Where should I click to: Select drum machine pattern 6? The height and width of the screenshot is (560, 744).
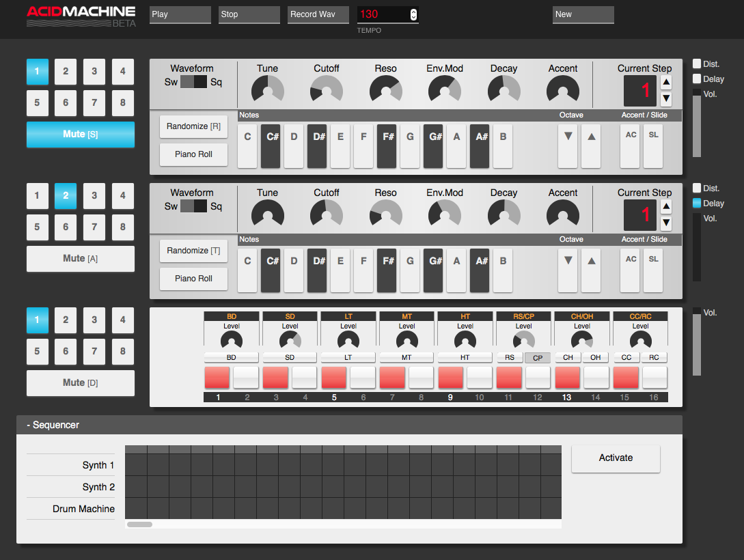point(66,351)
